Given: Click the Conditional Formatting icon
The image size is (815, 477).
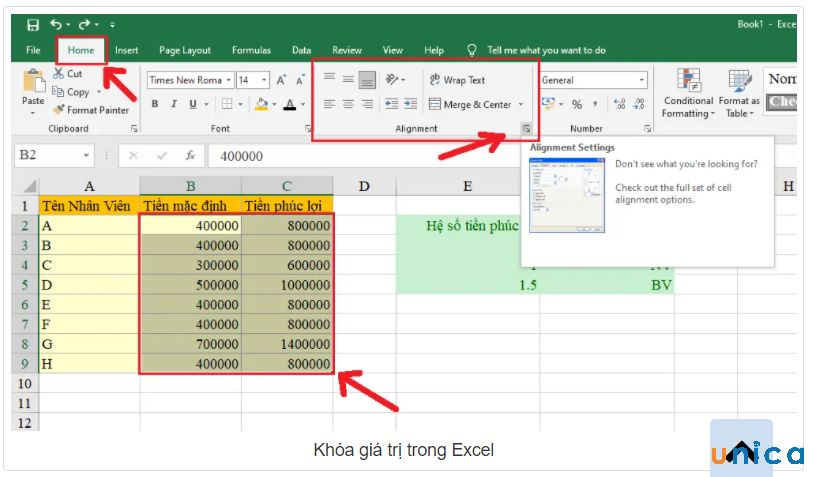Looking at the screenshot, I should [x=688, y=82].
